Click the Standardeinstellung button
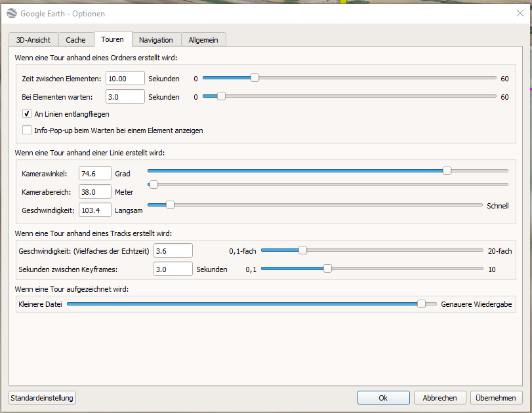The image size is (532, 413). point(42,398)
